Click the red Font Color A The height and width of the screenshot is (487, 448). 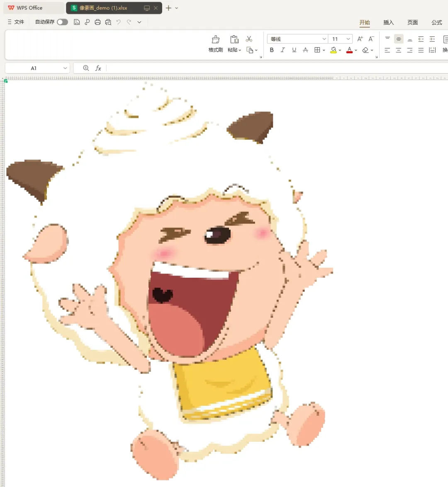click(x=349, y=50)
